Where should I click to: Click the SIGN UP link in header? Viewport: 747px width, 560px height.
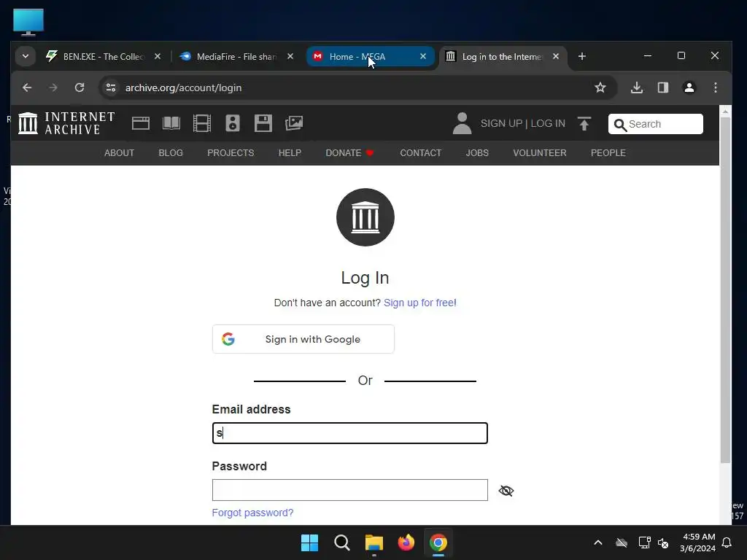pyautogui.click(x=501, y=123)
